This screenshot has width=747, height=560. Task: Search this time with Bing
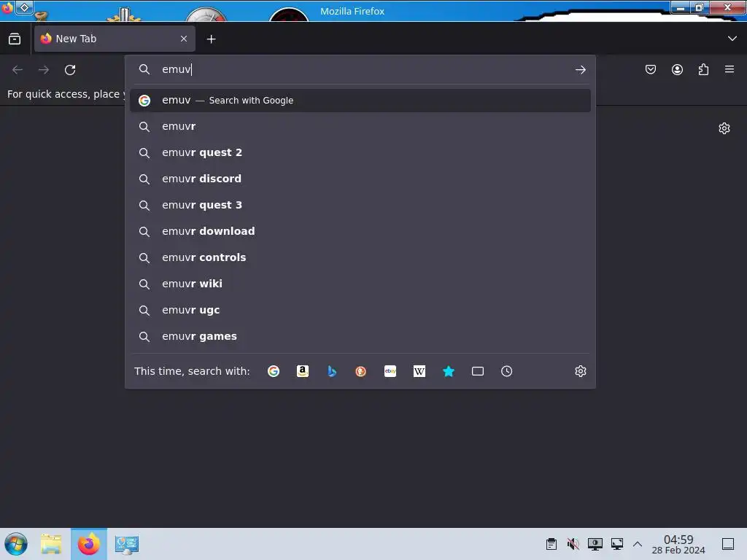pyautogui.click(x=332, y=371)
